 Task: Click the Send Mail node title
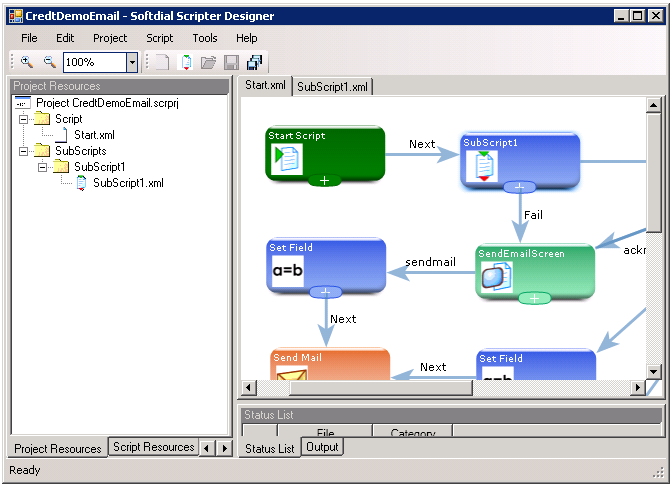coord(297,358)
